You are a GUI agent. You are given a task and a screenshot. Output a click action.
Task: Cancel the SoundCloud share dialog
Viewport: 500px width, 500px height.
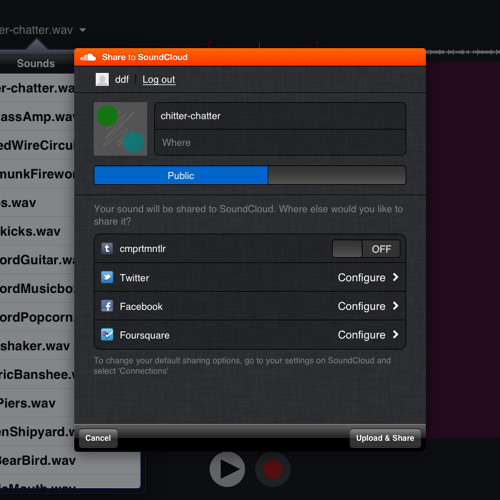click(x=98, y=438)
